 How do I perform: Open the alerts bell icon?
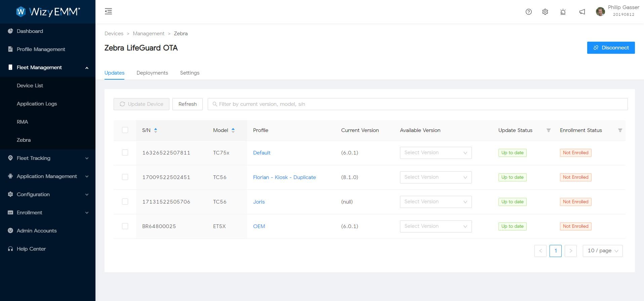[x=563, y=12]
